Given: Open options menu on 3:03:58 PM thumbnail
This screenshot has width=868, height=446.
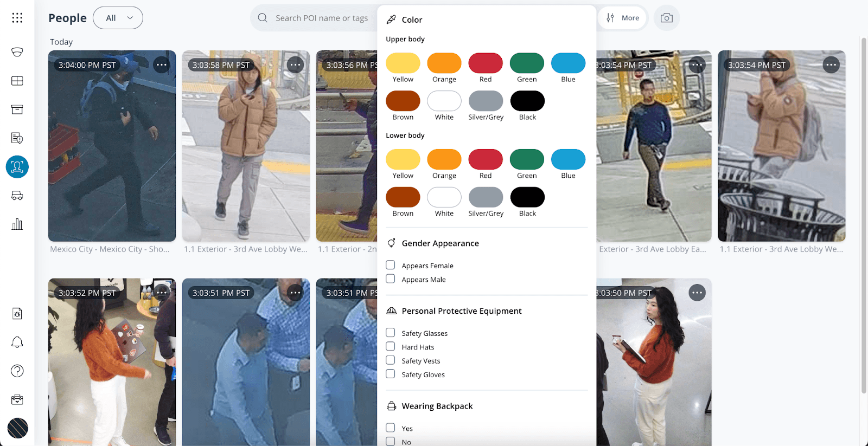Looking at the screenshot, I should [x=295, y=65].
